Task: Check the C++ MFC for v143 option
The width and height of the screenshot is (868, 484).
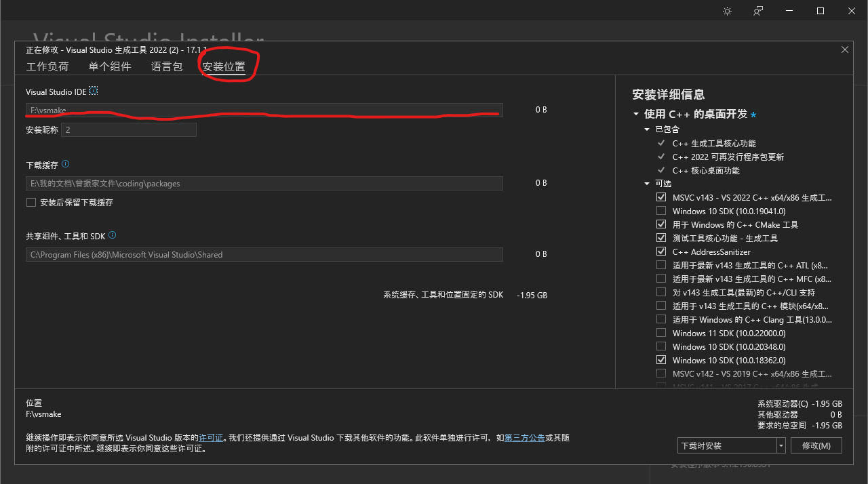Action: click(x=661, y=279)
